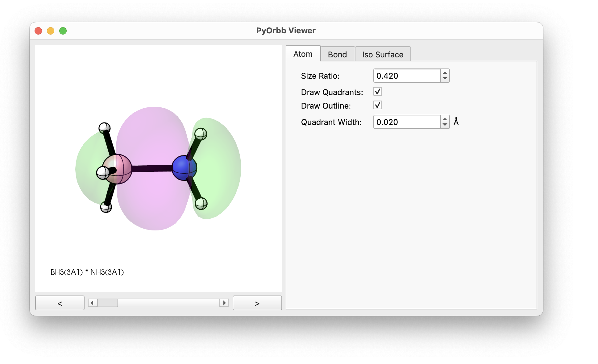Click the pink boron atom
598x364 pixels.
(x=117, y=169)
